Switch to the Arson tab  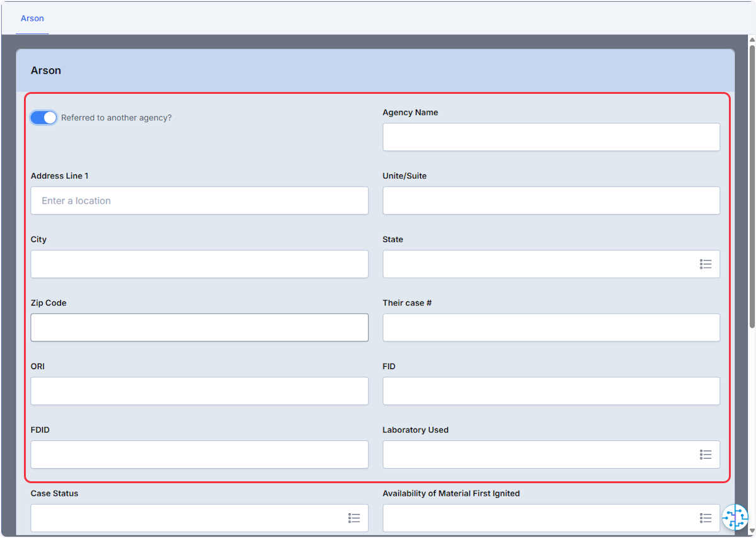(32, 18)
